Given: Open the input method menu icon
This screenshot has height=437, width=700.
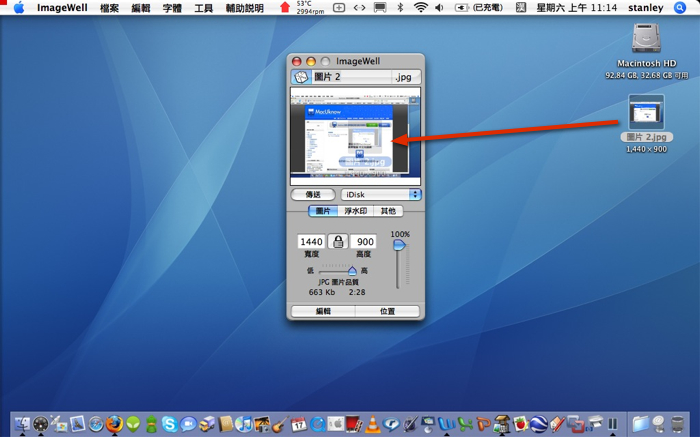Looking at the screenshot, I should tap(521, 7).
